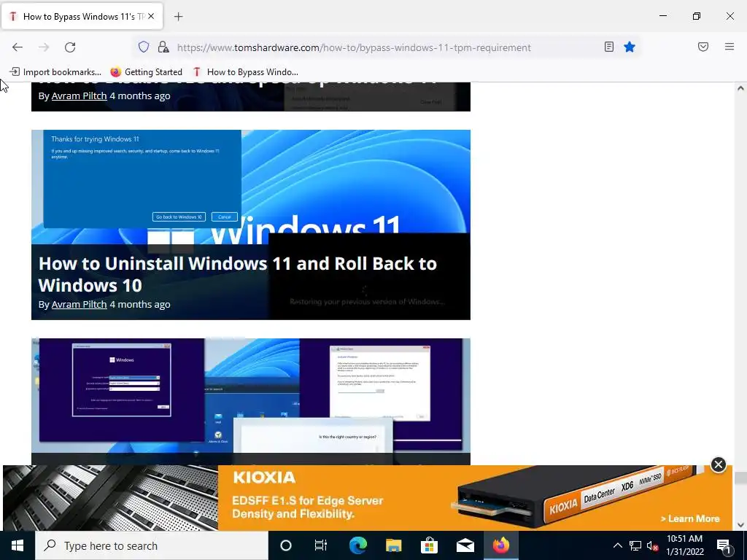The height and width of the screenshot is (560, 747).
Task: Close the KIOXIA banner ad
Action: 719,464
